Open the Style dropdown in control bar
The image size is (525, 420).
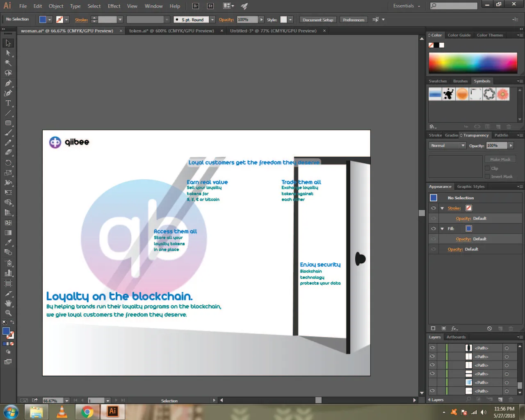pyautogui.click(x=290, y=20)
